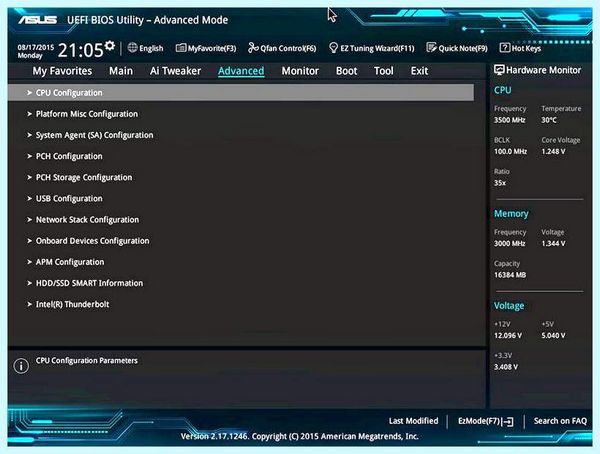Open Intel(R) Thunderbolt entry
This screenshot has width=600, height=454.
tap(72, 304)
